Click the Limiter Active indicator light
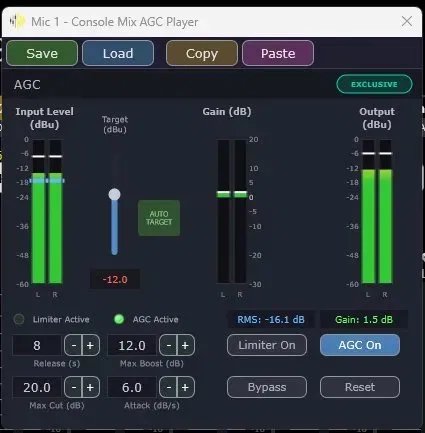Viewport: 425px width, 433px height. click(19, 319)
